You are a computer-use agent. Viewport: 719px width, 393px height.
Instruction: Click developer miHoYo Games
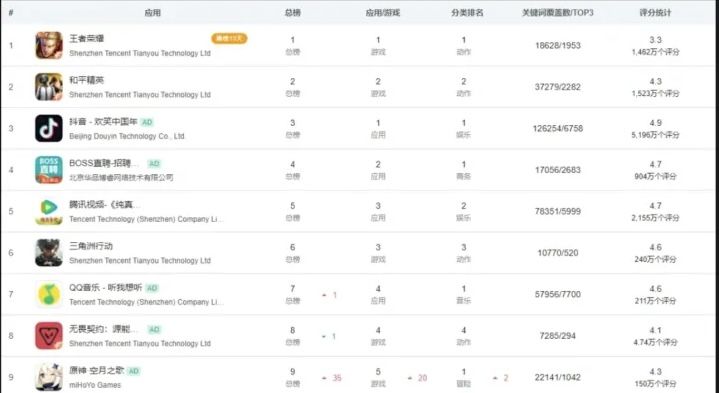(x=95, y=385)
